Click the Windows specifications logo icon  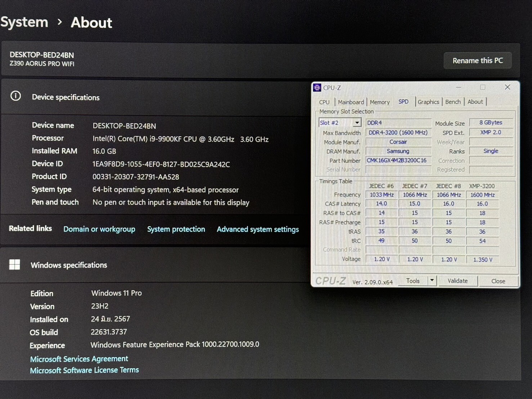[x=14, y=265]
